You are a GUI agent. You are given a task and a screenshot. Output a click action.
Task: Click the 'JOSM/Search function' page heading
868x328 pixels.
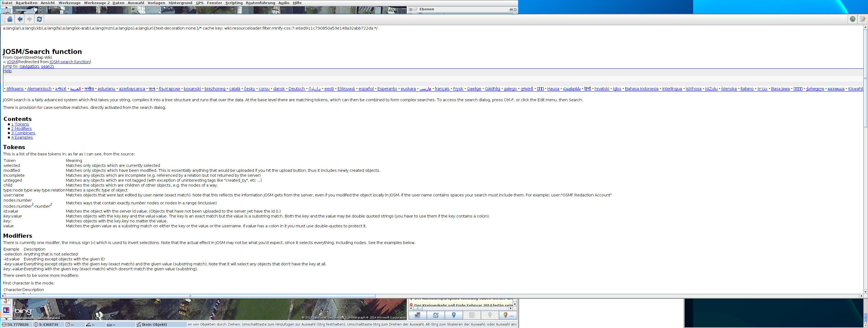pyautogui.click(x=42, y=52)
